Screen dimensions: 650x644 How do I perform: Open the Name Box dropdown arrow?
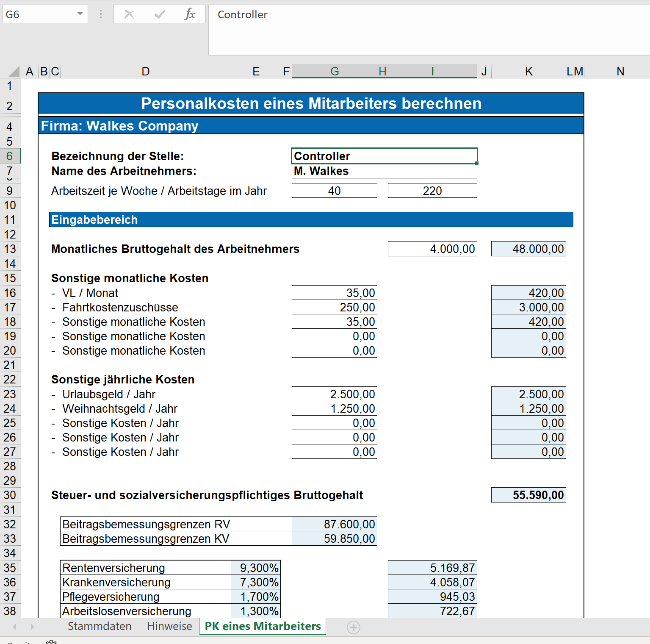(x=80, y=14)
